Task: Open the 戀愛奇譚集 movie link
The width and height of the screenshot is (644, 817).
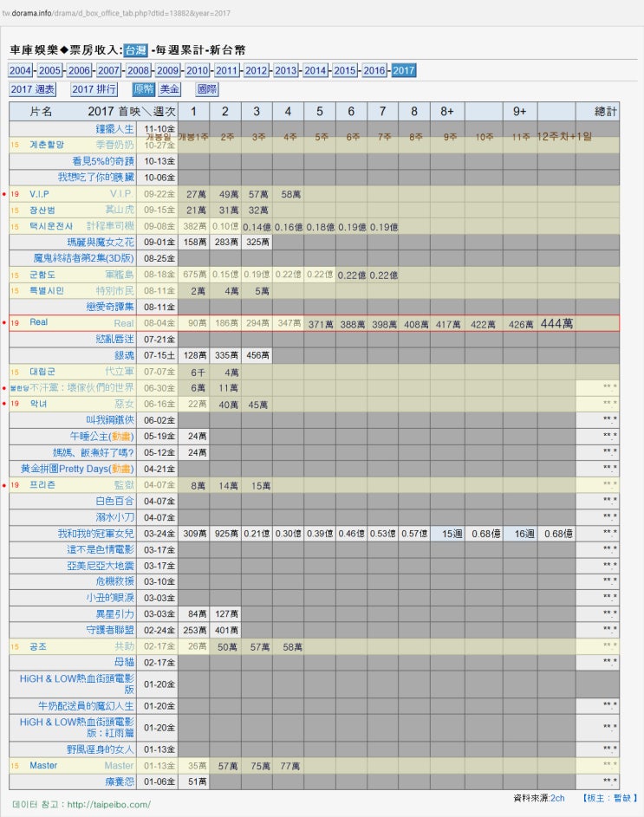Action: 111,307
